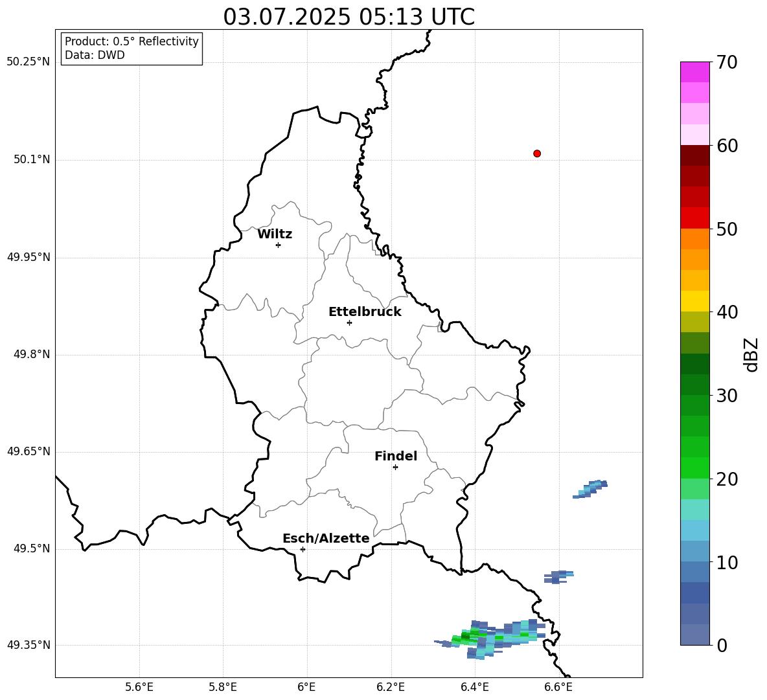Click the '49.5°N' latitude label
767x700 pixels.
point(32,549)
